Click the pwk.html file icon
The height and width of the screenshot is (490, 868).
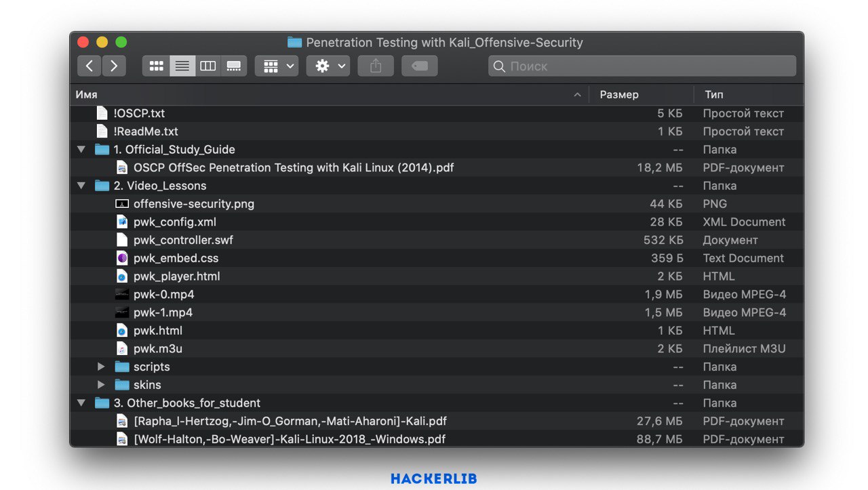click(x=122, y=331)
